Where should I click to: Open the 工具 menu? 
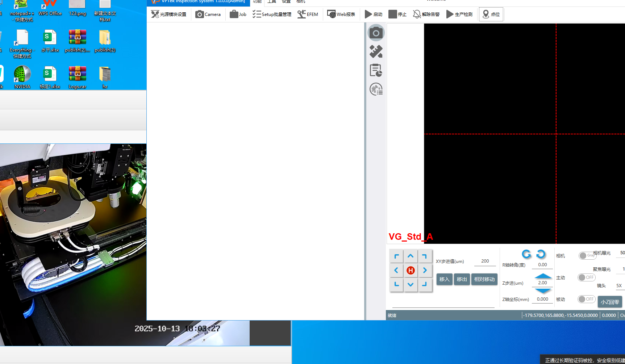click(272, 2)
